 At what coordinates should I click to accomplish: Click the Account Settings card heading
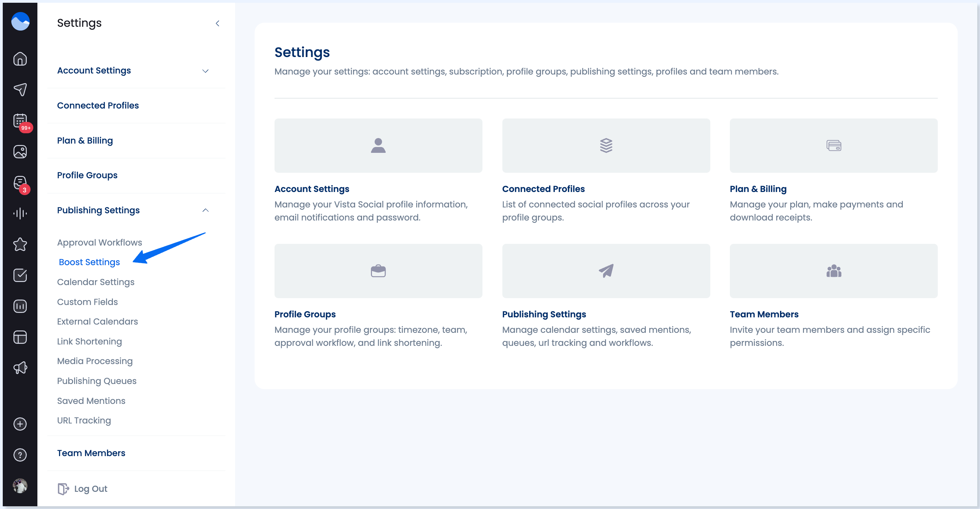(312, 189)
